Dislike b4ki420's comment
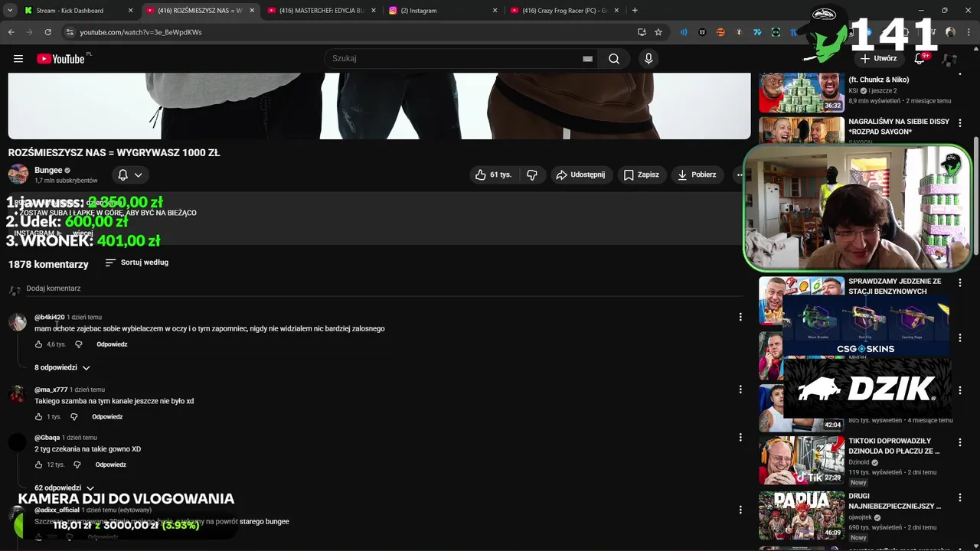Viewport: 980px width, 551px height. (x=78, y=344)
